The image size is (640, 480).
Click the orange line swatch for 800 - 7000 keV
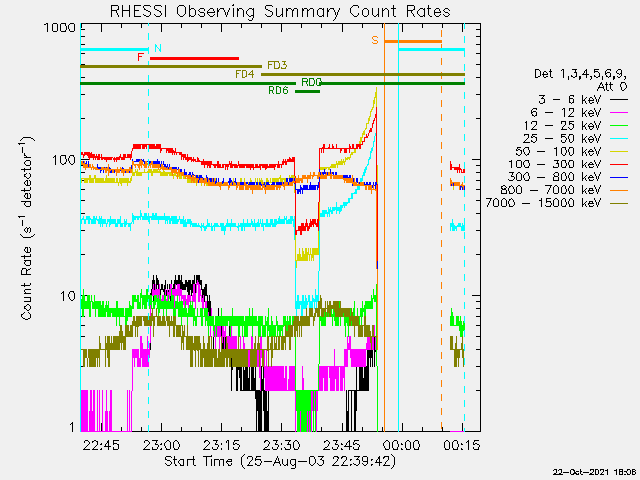click(x=619, y=190)
